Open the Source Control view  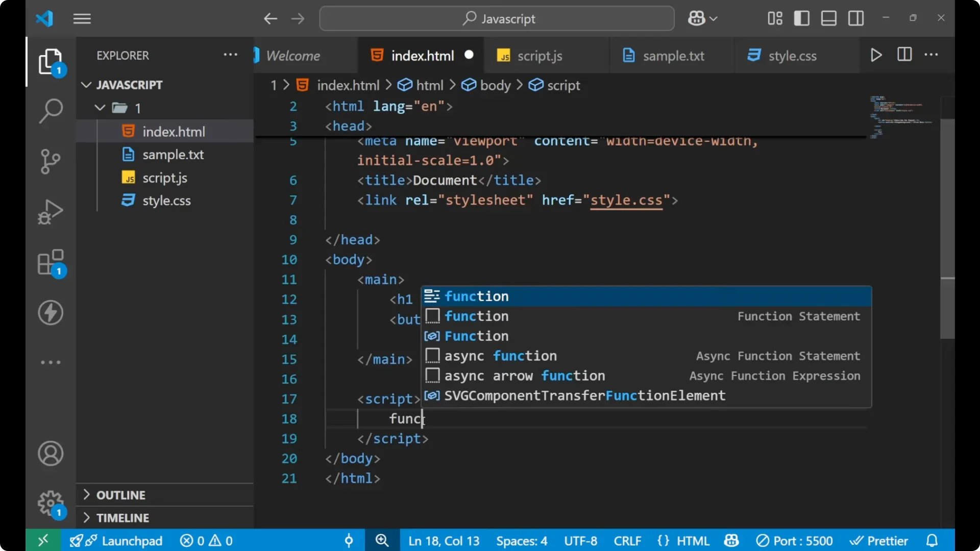51,161
